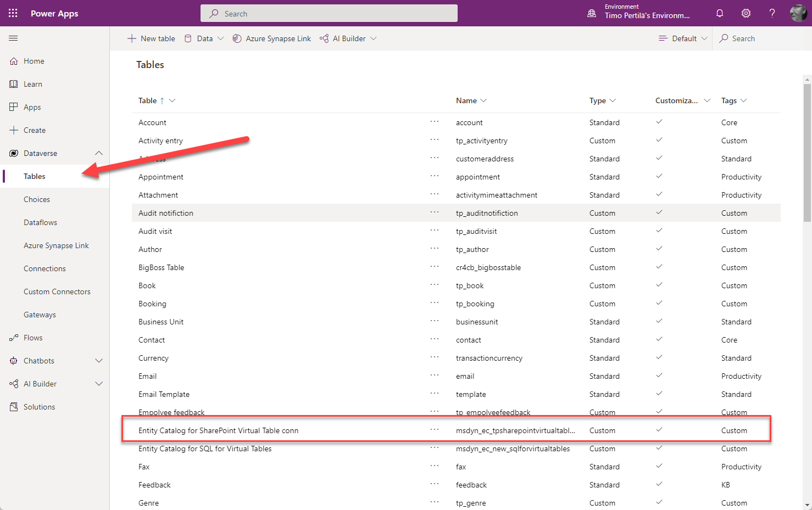Collapse the Dataverse section chevron
This screenshot has height=510, width=812.
99,153
